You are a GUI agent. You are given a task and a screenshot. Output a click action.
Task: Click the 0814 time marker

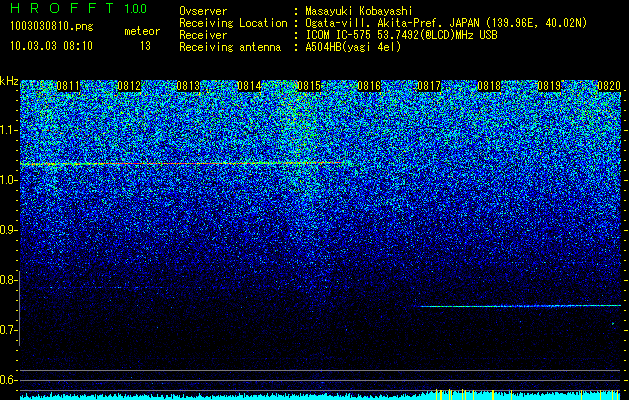pyautogui.click(x=249, y=86)
